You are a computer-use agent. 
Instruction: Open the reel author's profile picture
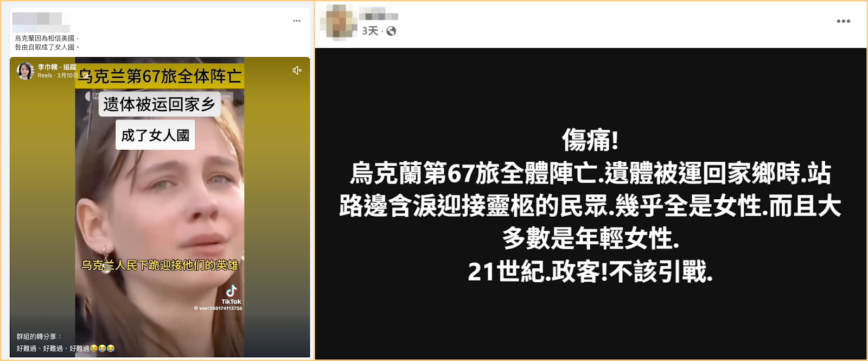point(25,71)
